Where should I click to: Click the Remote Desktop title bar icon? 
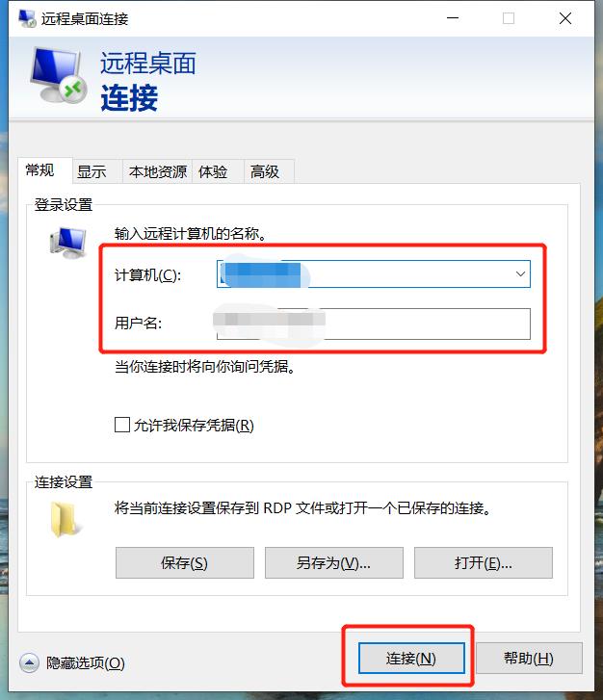[27, 18]
